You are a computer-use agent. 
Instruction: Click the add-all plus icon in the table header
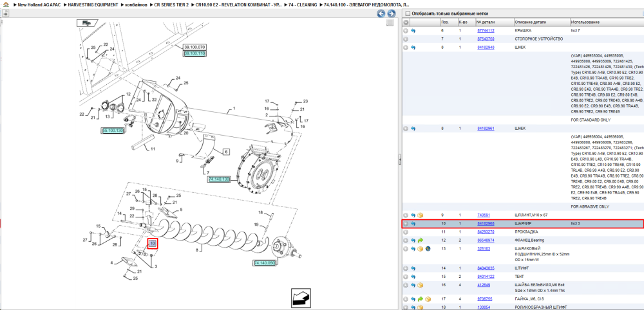point(406,22)
